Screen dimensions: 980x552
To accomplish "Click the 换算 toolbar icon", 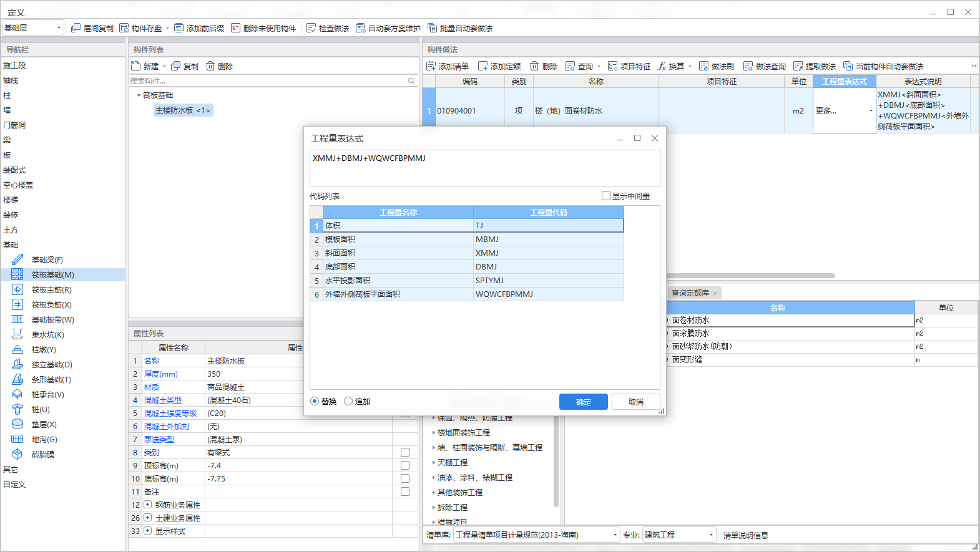I will point(662,66).
